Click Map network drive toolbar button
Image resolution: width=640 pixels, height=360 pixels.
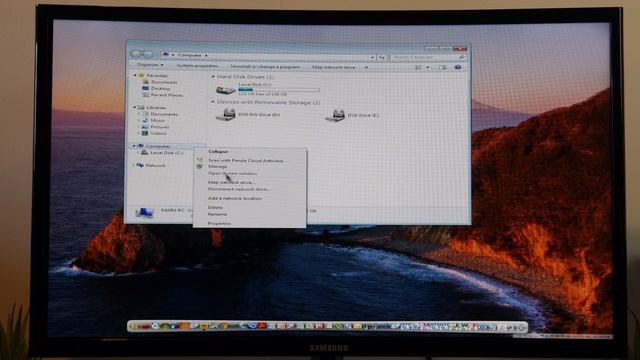coord(333,67)
